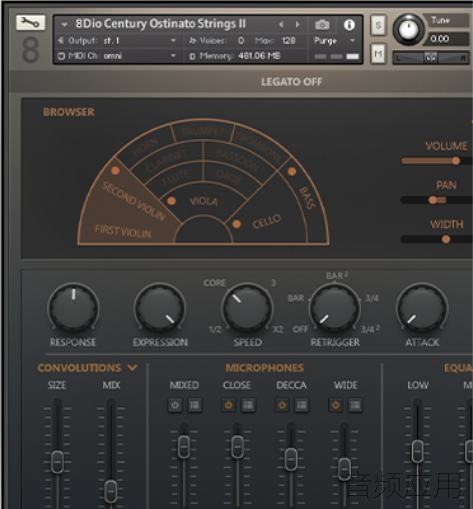Toggle the Second Violin orange dot

coord(115,171)
